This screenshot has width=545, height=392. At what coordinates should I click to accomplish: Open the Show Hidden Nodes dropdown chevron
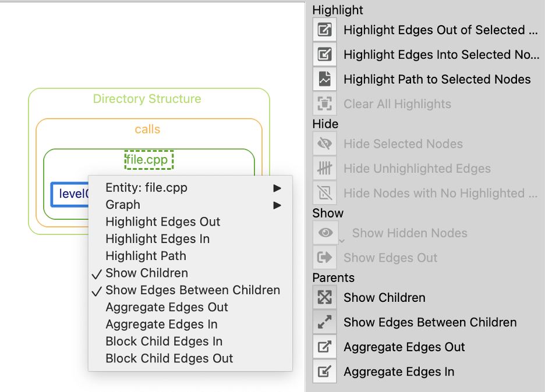342,241
